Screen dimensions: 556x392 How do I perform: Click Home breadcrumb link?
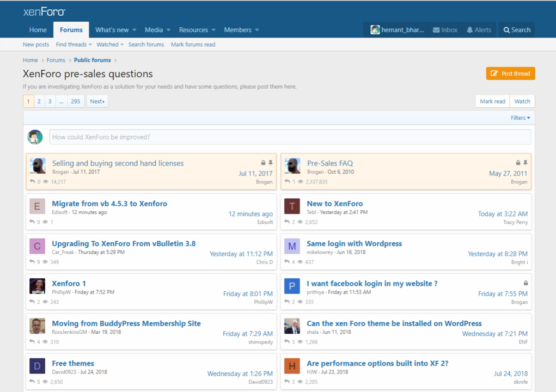30,60
